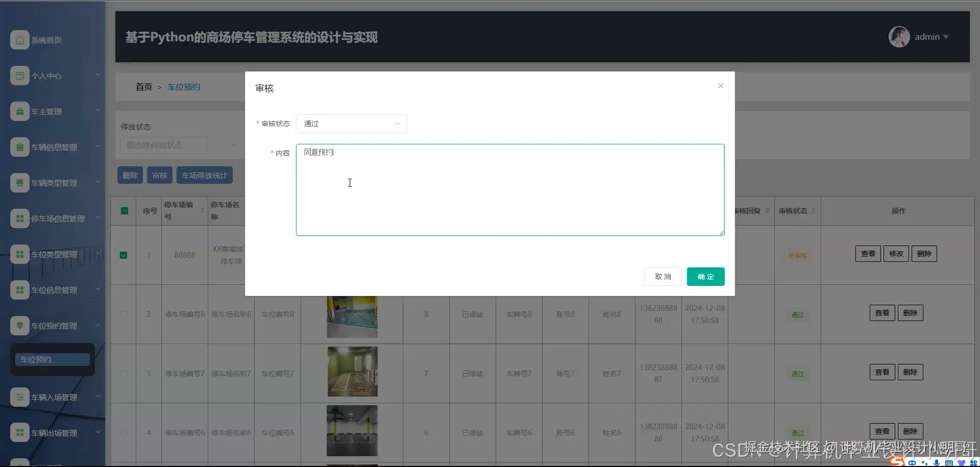The width and height of the screenshot is (980, 467).
Task: Click the 个人中心 sidebar icon
Action: tap(19, 76)
